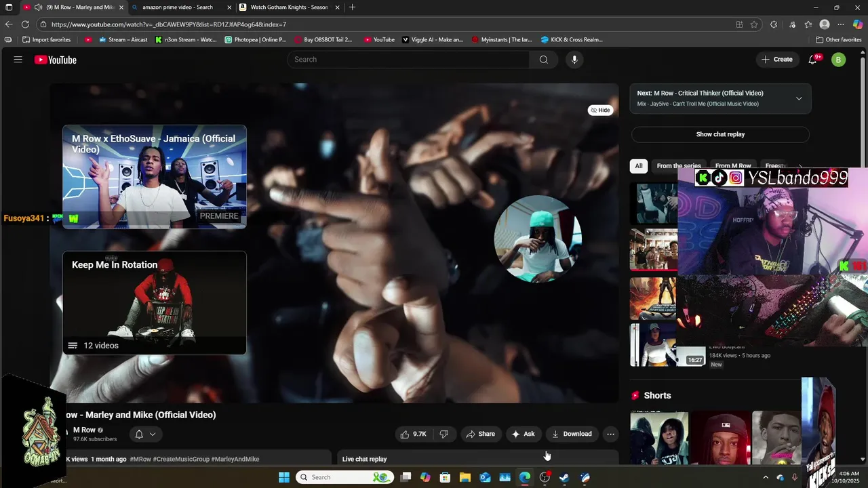Open the Photopea bookmark
The height and width of the screenshot is (488, 868).
256,40
